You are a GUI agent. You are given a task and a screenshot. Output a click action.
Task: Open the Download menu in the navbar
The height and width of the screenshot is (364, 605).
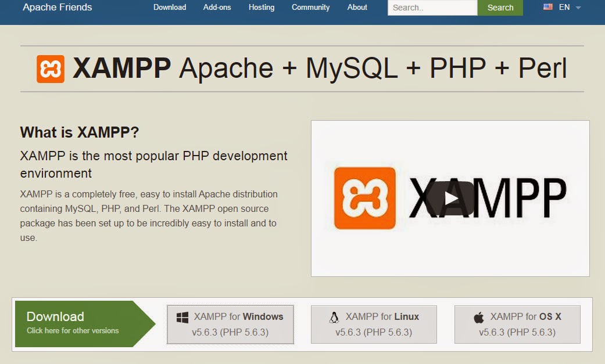tap(169, 8)
